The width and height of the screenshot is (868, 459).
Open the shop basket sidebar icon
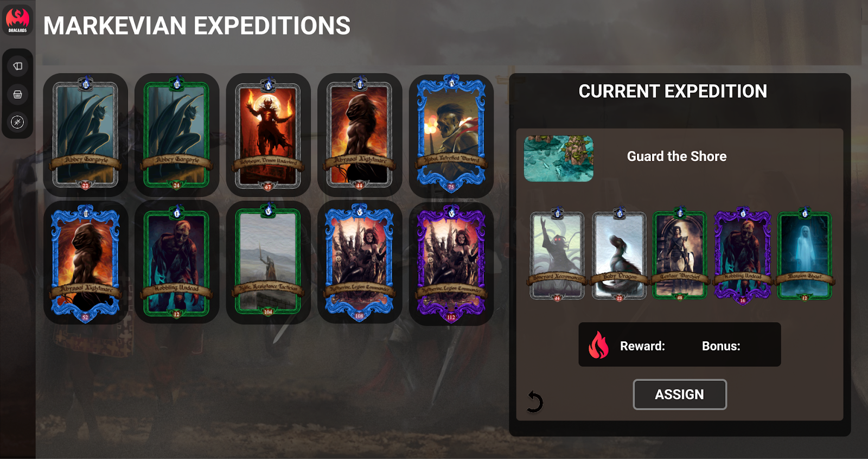(18, 94)
